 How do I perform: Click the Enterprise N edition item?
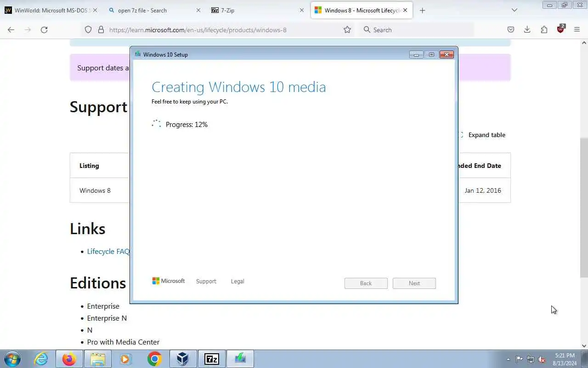point(107,318)
